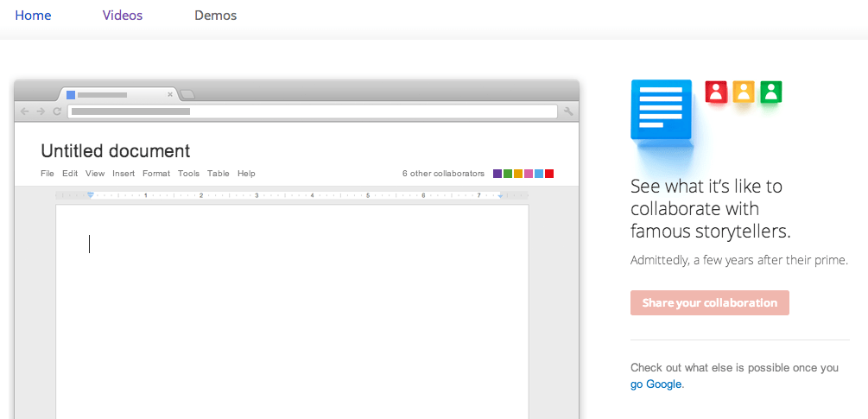This screenshot has width=868, height=419.
Task: Follow the go Google link
Action: pyautogui.click(x=656, y=384)
